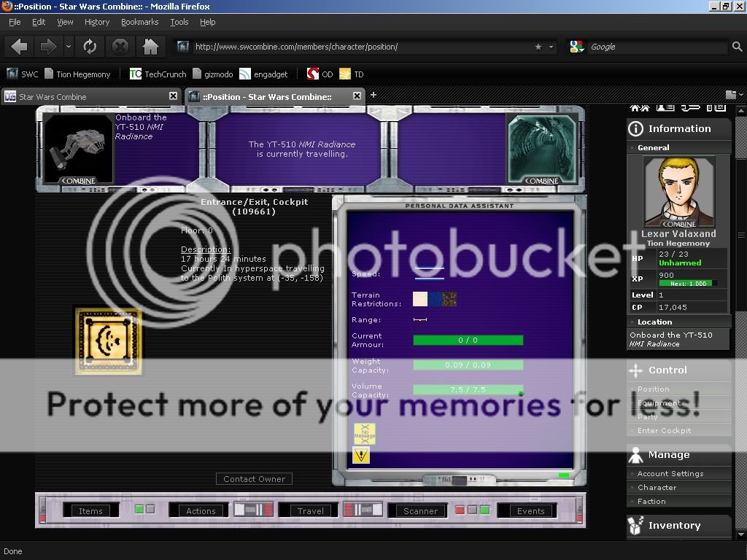The width and height of the screenshot is (747, 560).
Task: Click the Current Armour green bar
Action: click(x=468, y=340)
